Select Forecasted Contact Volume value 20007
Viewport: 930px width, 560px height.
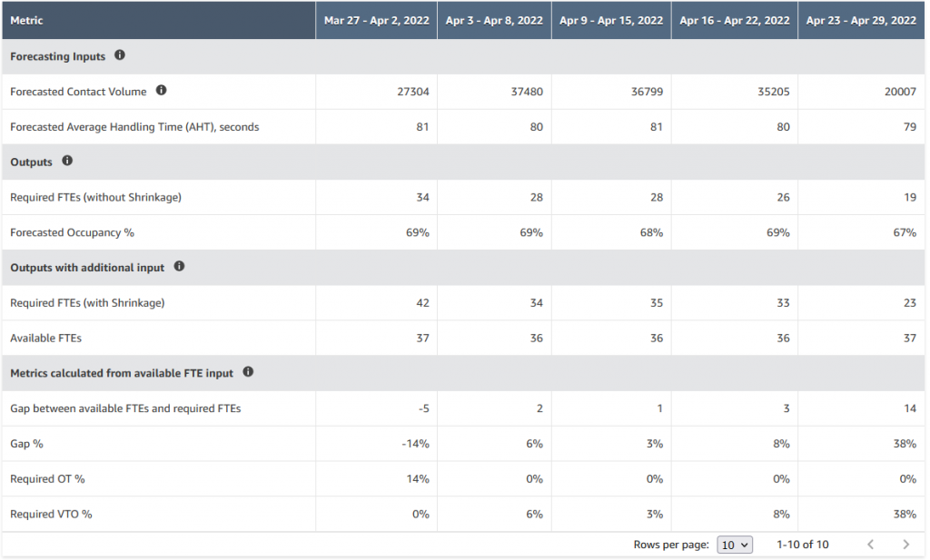[900, 92]
